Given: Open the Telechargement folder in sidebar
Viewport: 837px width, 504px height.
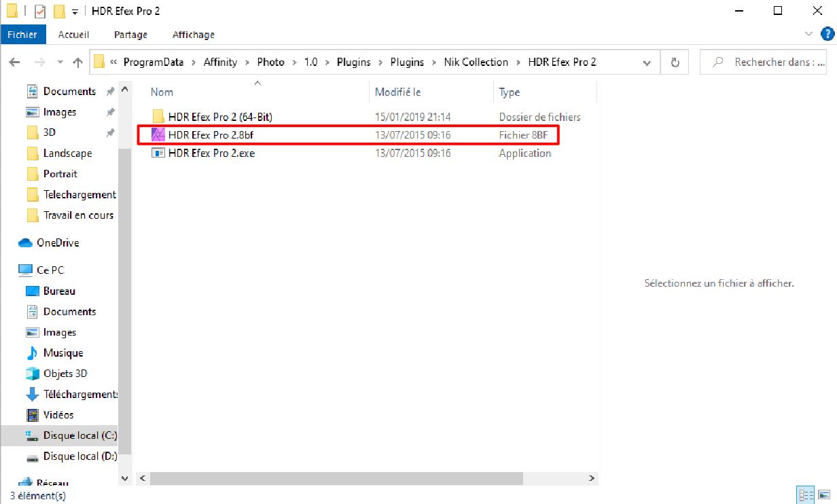Looking at the screenshot, I should tap(79, 194).
